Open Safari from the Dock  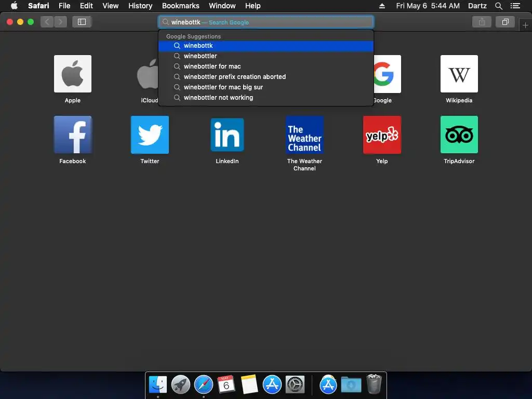(x=204, y=385)
